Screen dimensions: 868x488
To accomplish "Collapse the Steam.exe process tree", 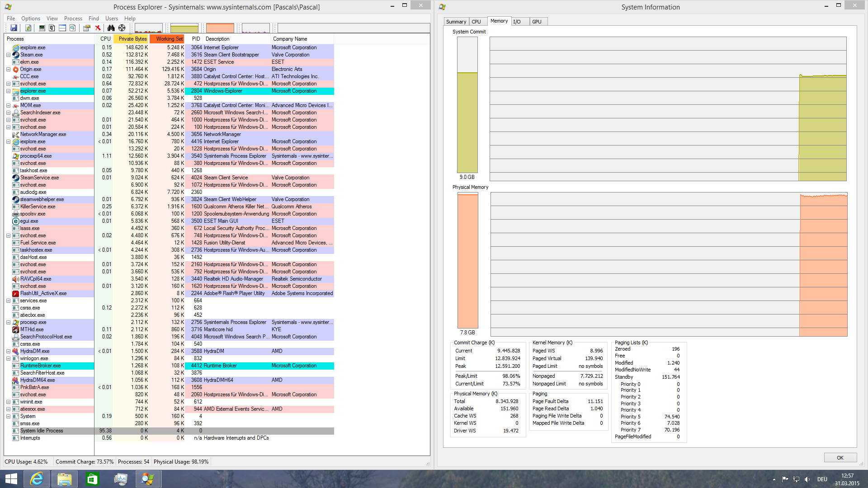I will tap(8, 55).
